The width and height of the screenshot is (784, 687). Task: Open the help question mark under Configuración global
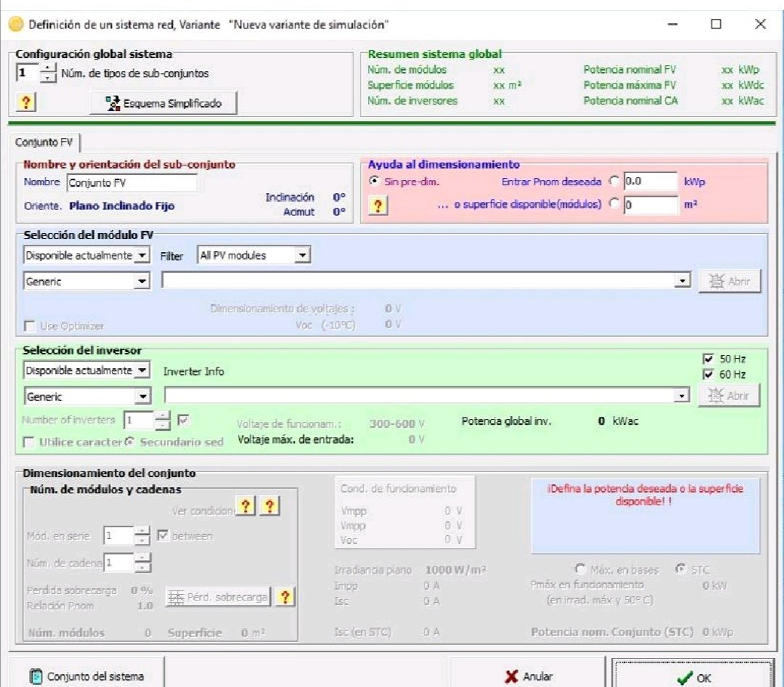click(26, 102)
